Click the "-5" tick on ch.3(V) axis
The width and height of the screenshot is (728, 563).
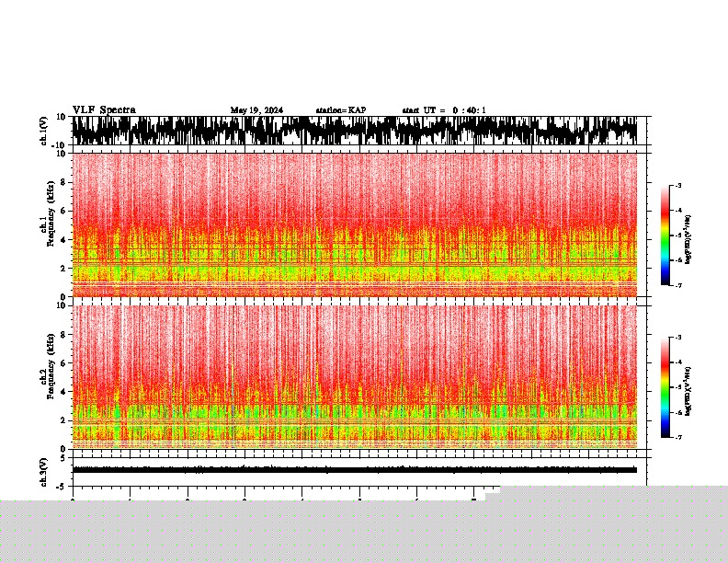coord(61,487)
